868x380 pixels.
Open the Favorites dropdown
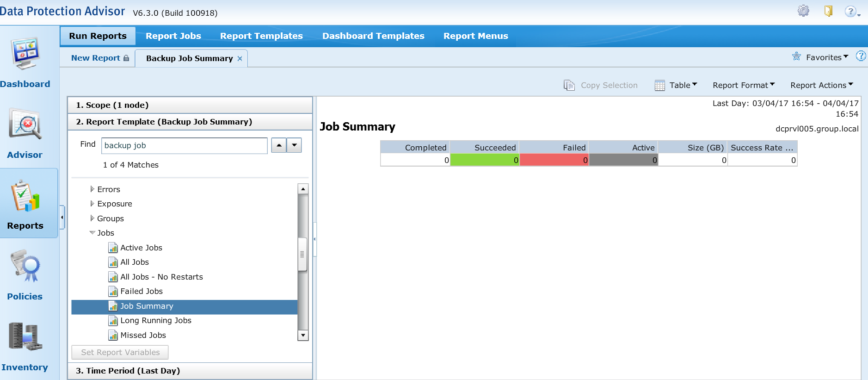pos(827,57)
